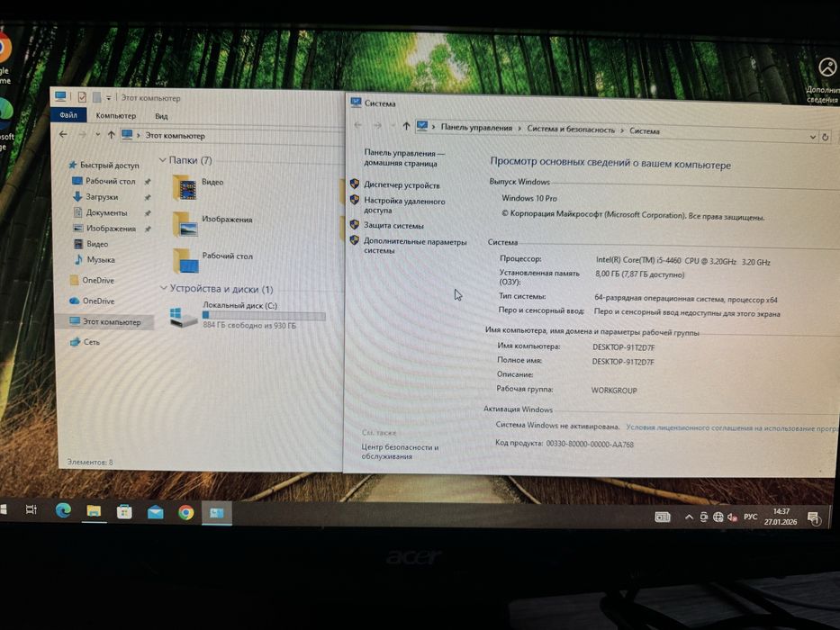Go back in the Система window
This screenshot has height=630, width=840.
tap(357, 125)
